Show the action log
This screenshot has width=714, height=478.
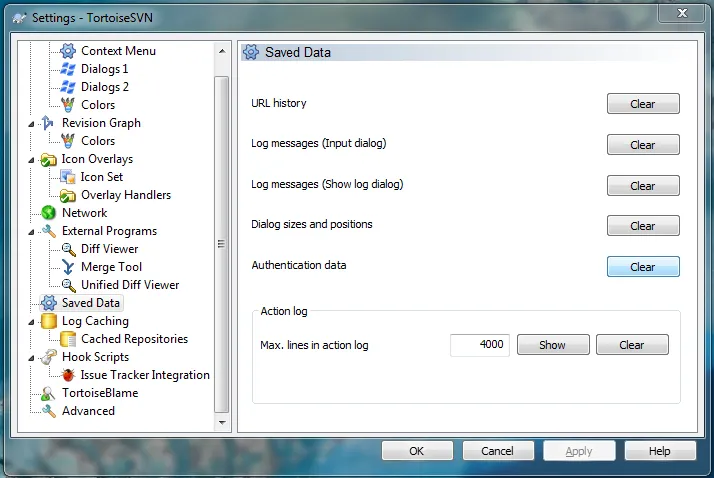coord(553,345)
